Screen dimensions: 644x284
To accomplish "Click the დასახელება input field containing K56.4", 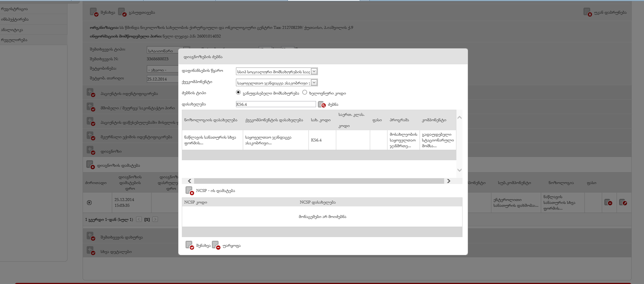I will click(276, 104).
